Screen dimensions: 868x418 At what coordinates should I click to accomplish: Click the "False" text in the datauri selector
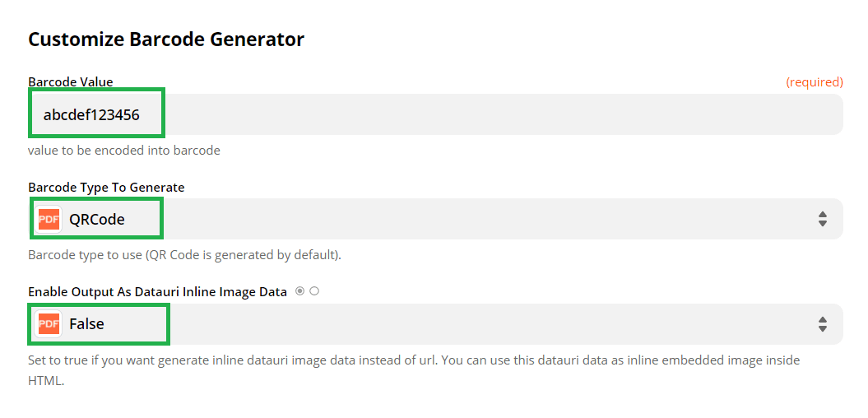86,324
